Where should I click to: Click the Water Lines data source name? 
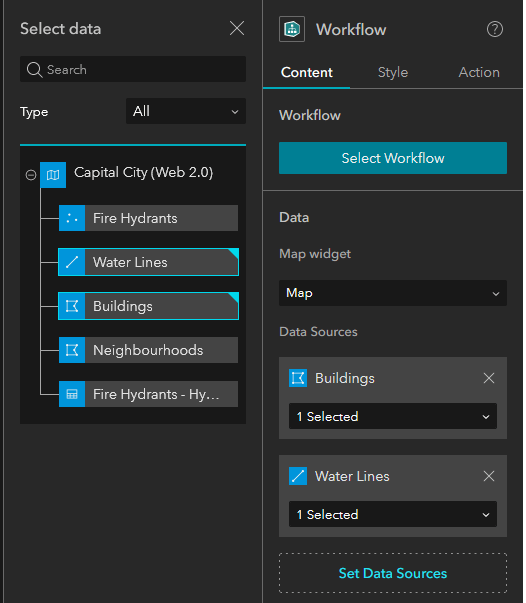click(x=352, y=476)
